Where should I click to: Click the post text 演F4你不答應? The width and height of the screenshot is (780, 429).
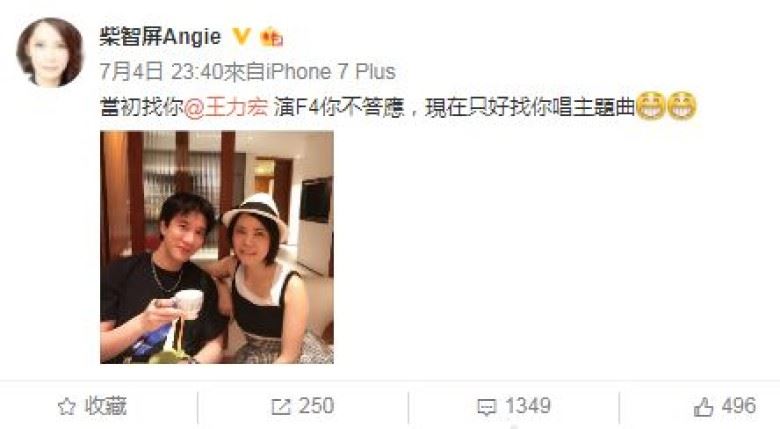pyautogui.click(x=339, y=107)
